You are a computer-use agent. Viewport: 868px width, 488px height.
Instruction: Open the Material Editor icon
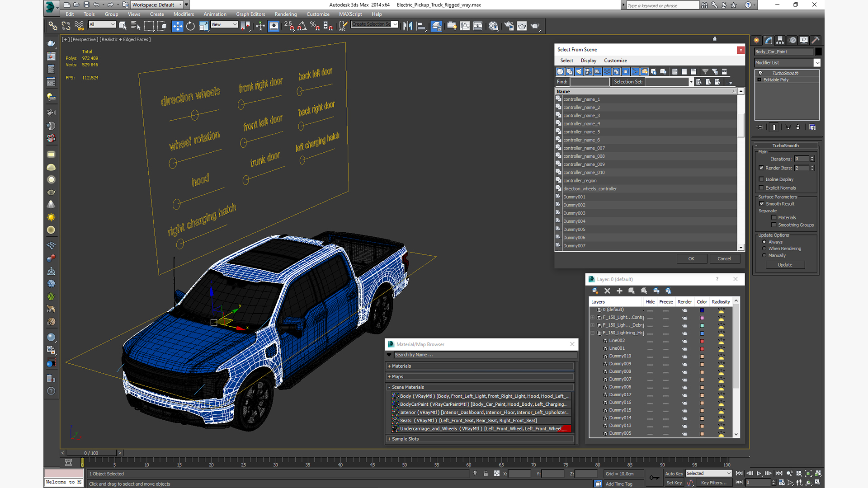click(x=493, y=26)
